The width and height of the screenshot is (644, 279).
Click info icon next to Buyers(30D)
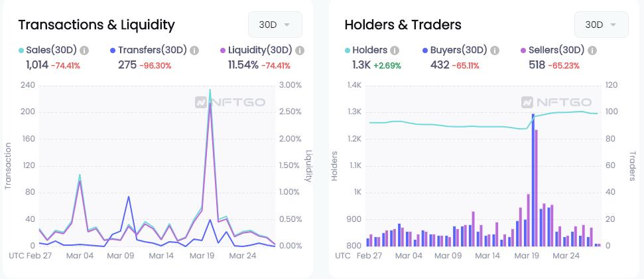[495, 50]
